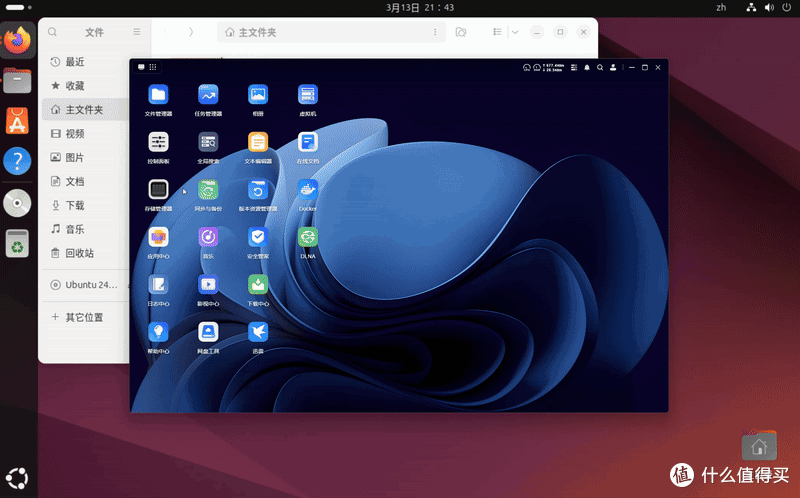Open hamburger menu in Files sidebar header

(x=137, y=32)
